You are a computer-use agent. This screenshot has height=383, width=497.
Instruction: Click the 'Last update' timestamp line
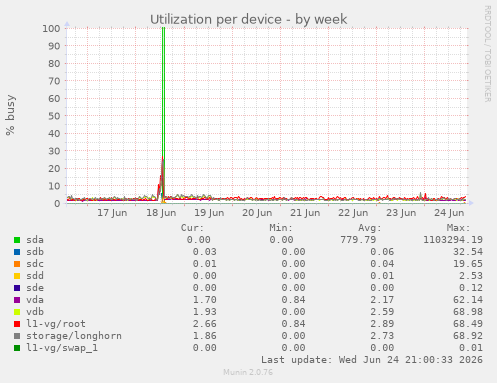372,360
